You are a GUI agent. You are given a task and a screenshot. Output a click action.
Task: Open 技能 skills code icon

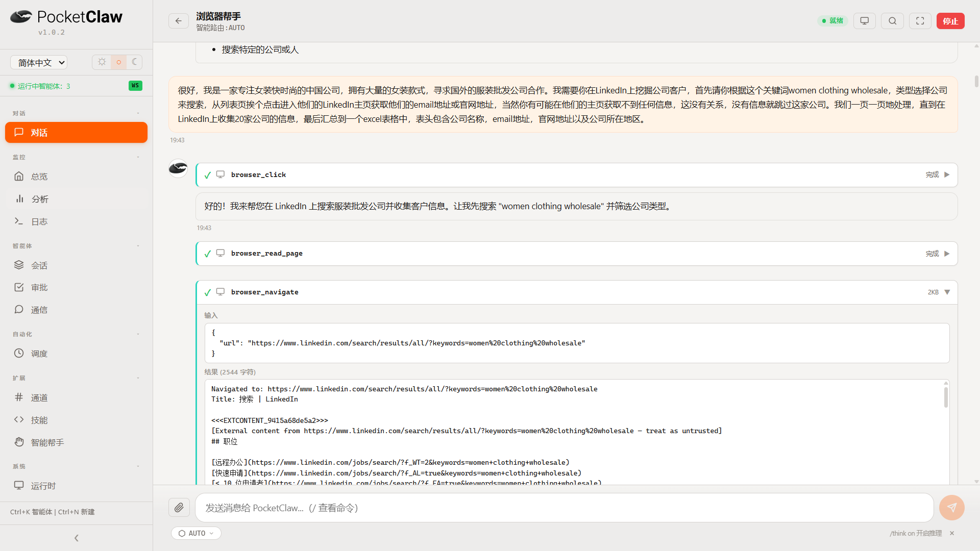coord(19,420)
